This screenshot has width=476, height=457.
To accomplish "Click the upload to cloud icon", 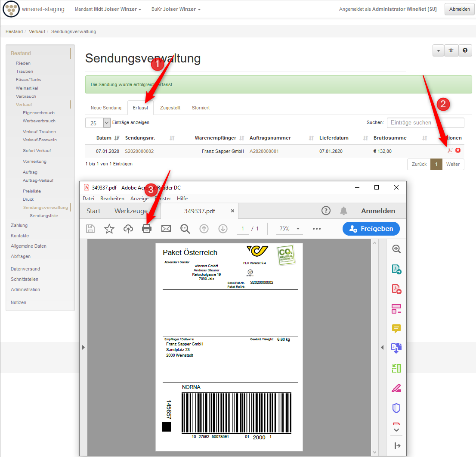I will coord(128,229).
